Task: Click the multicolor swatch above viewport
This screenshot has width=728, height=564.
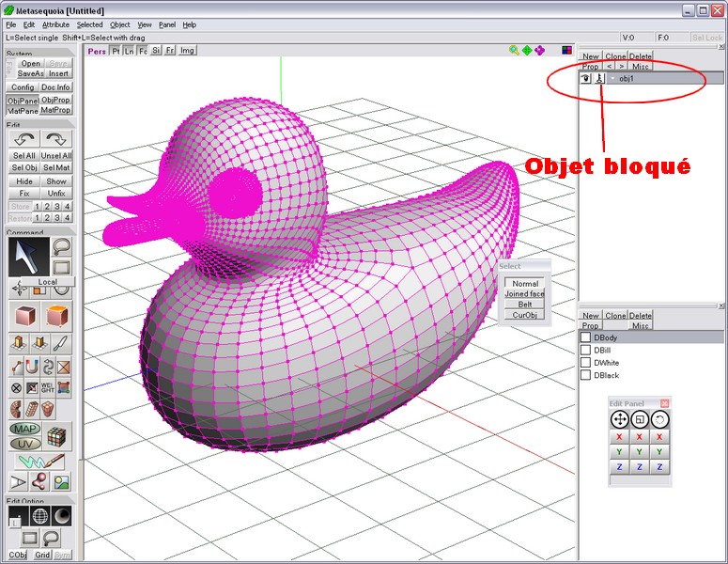Action: click(566, 50)
